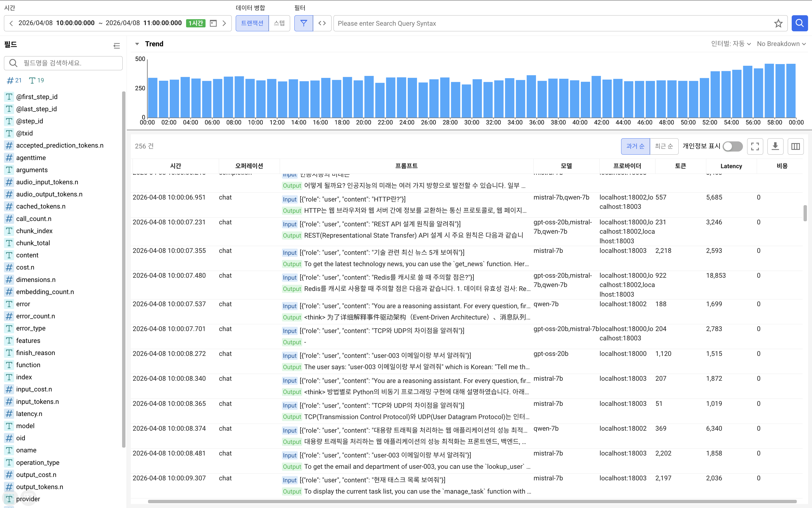Click the 토큰 column header
This screenshot has width=812, height=508.
680,166
